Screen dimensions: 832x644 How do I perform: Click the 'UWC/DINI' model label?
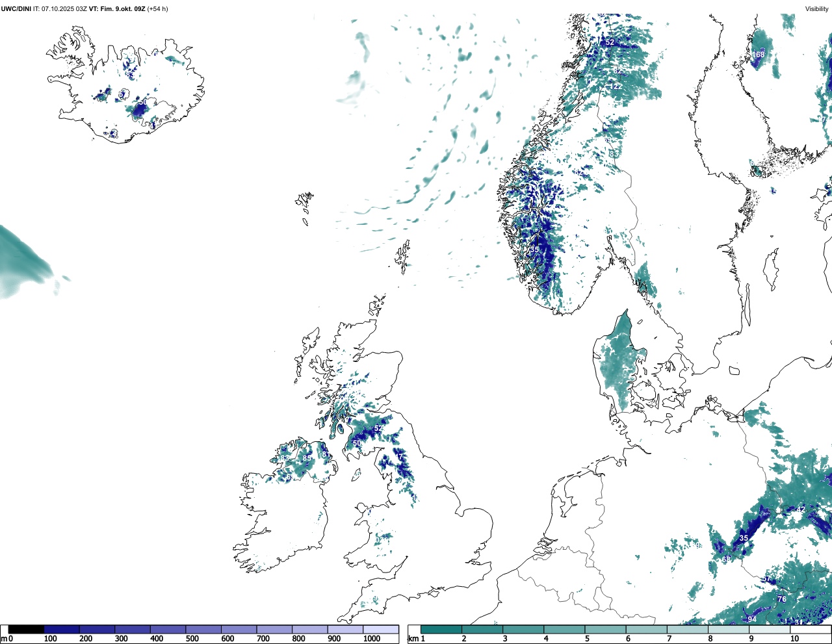point(16,9)
